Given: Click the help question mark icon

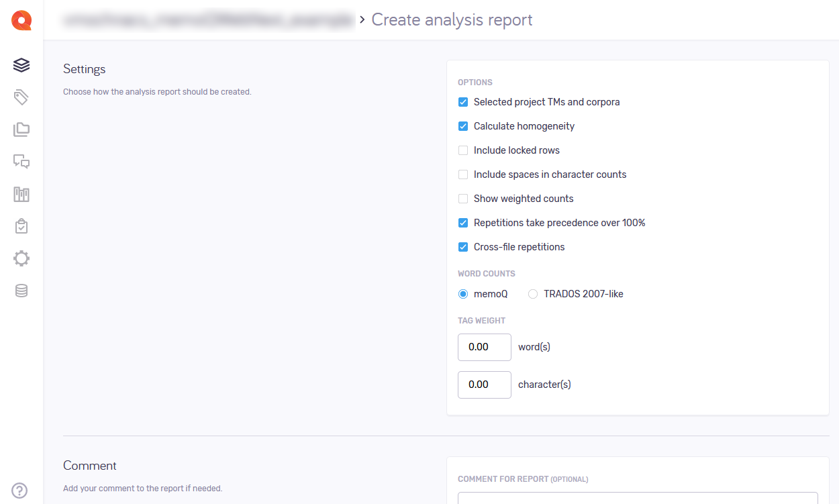Looking at the screenshot, I should coord(20,491).
